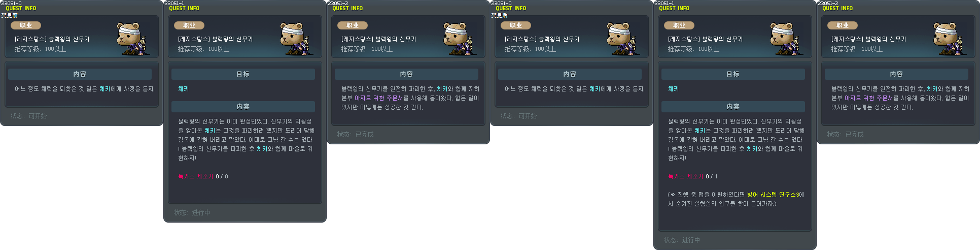Click the 职业 badge in the 変更后 panel
980x250 pixels.
516,25
